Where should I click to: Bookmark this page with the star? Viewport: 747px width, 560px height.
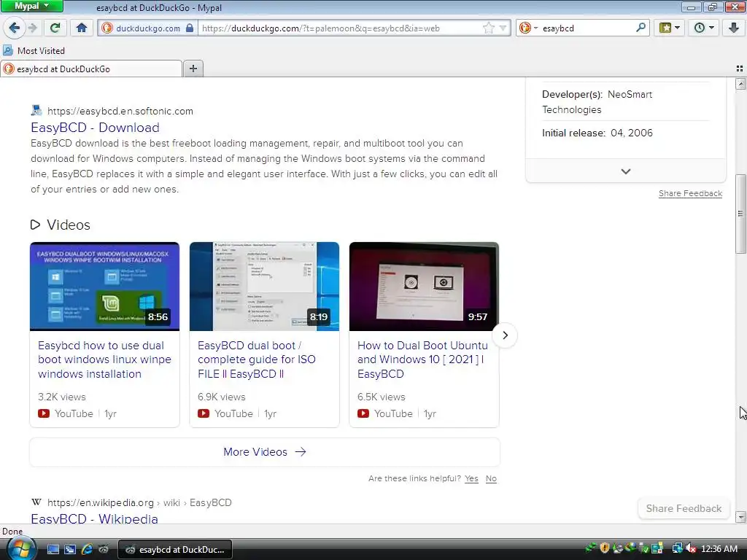488,28
